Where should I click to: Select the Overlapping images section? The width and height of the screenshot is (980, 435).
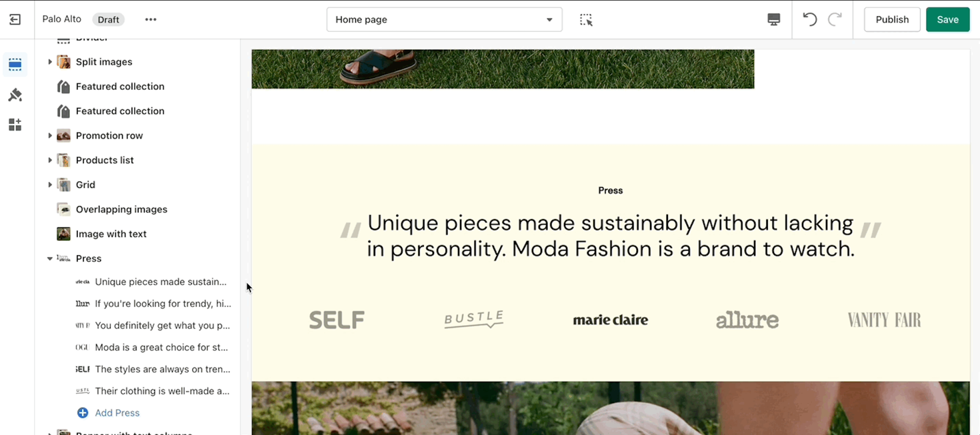[x=121, y=209]
